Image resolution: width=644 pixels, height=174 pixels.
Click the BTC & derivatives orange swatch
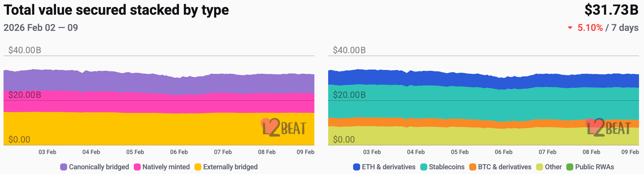coord(472,167)
